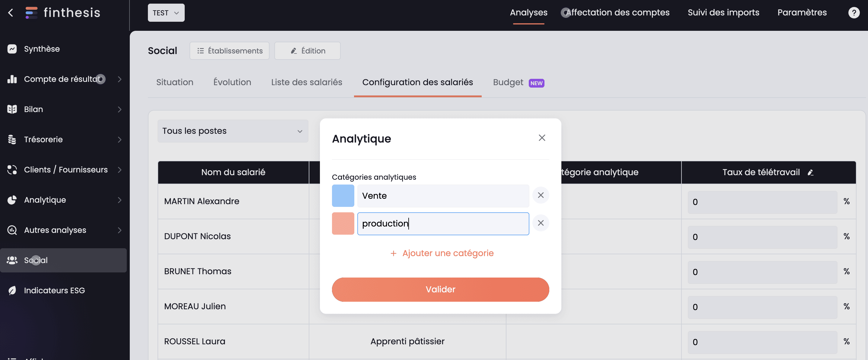The width and height of the screenshot is (868, 360).
Task: Click the Bilan book icon
Action: coord(12,109)
